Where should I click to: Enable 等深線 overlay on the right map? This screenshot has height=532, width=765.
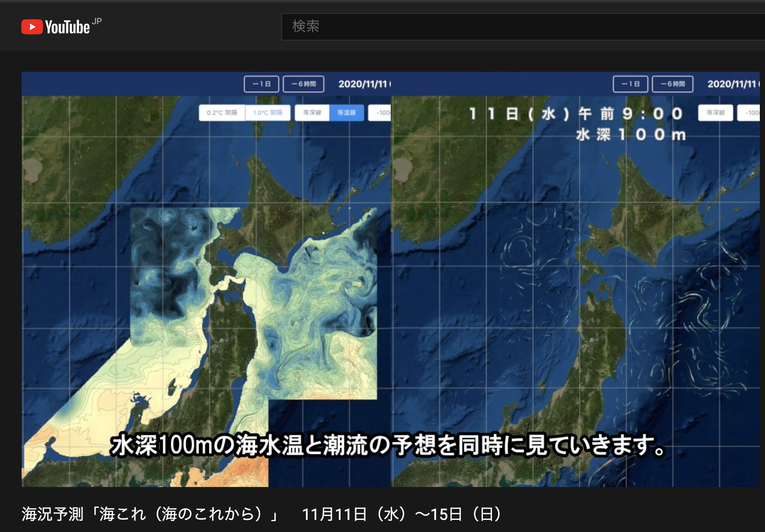click(x=717, y=112)
